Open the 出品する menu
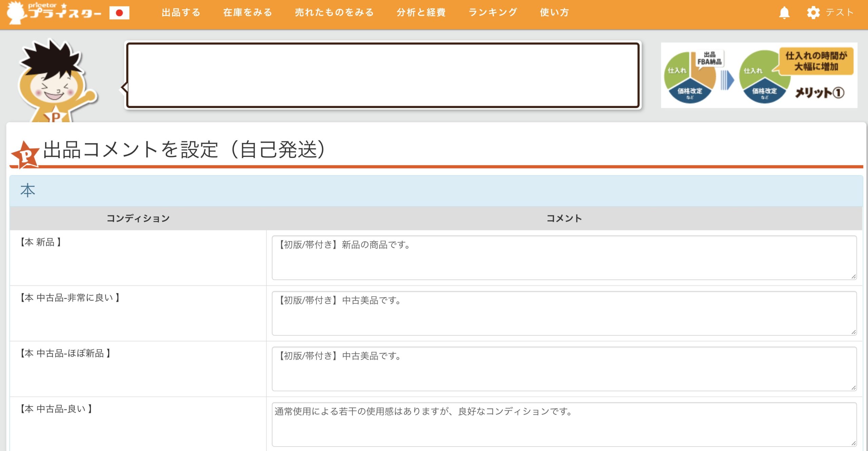The image size is (868, 451). [181, 13]
